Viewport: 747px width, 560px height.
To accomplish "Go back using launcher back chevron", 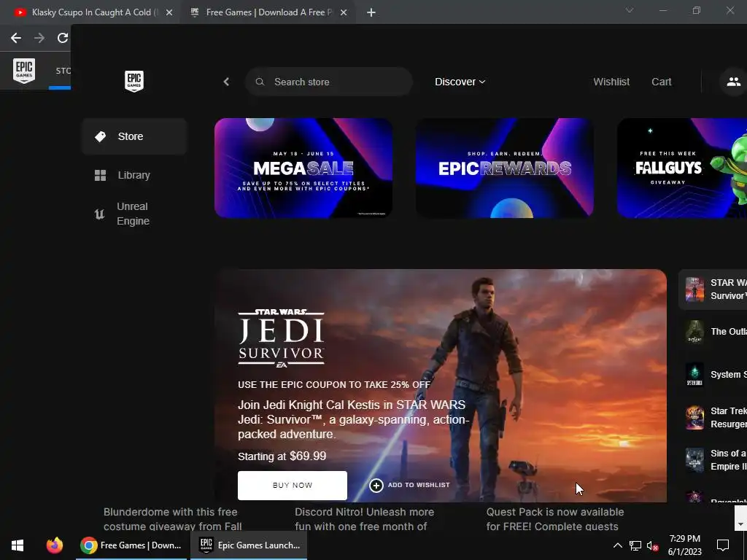I will 226,82.
